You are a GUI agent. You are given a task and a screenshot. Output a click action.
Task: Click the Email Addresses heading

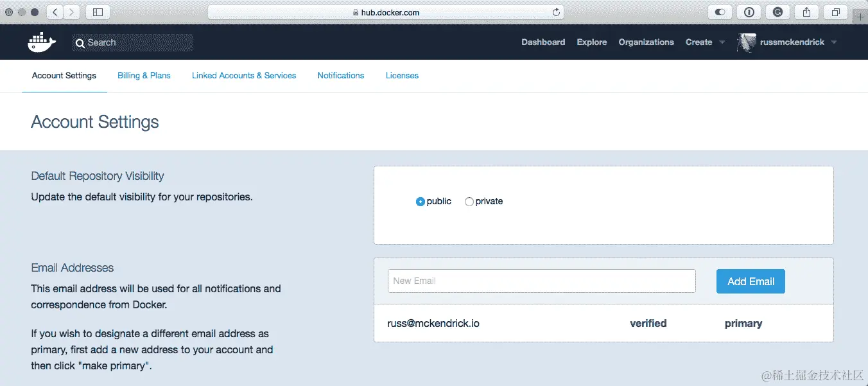73,268
